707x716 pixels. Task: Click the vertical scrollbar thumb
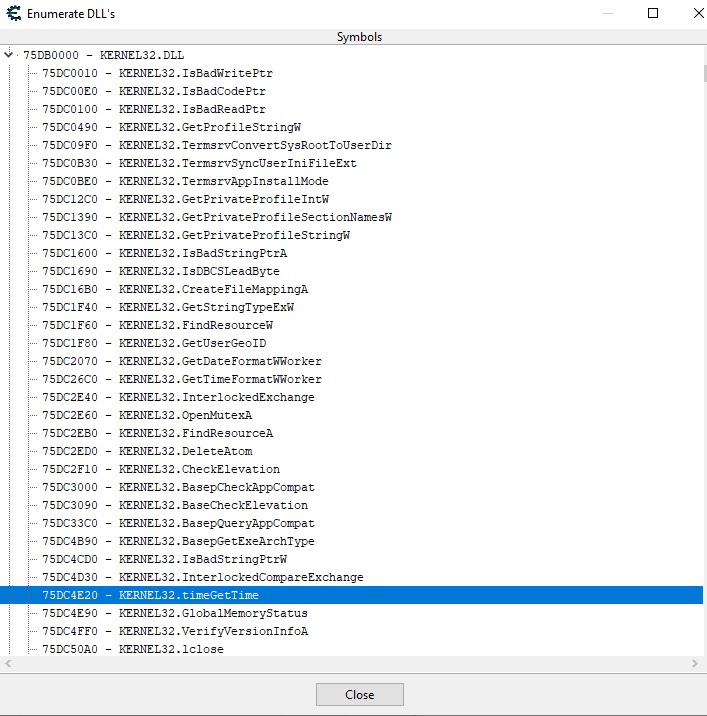[x=705, y=74]
